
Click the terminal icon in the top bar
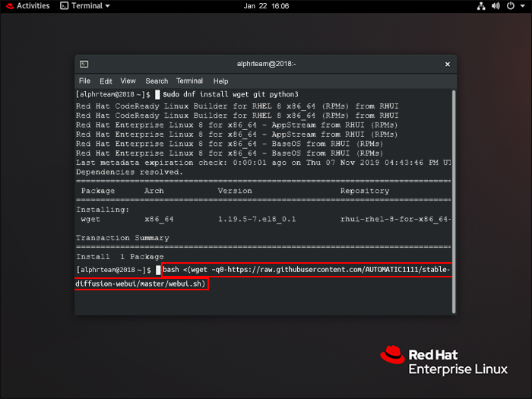[64, 6]
